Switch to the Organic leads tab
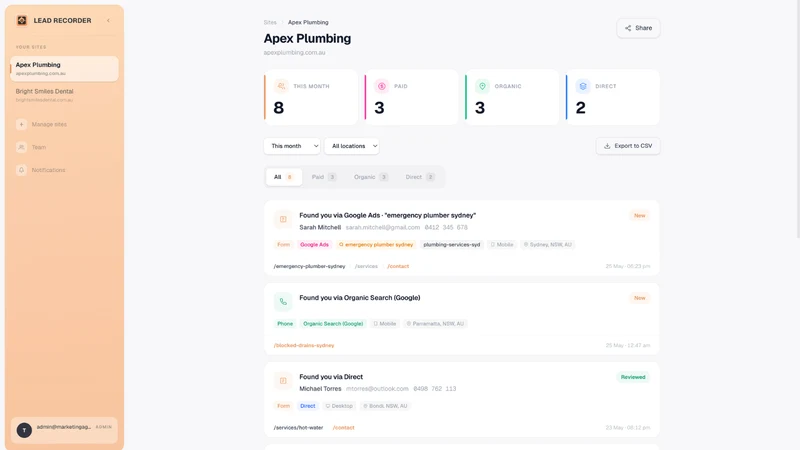Viewport: 800px width, 450px height. click(x=371, y=177)
